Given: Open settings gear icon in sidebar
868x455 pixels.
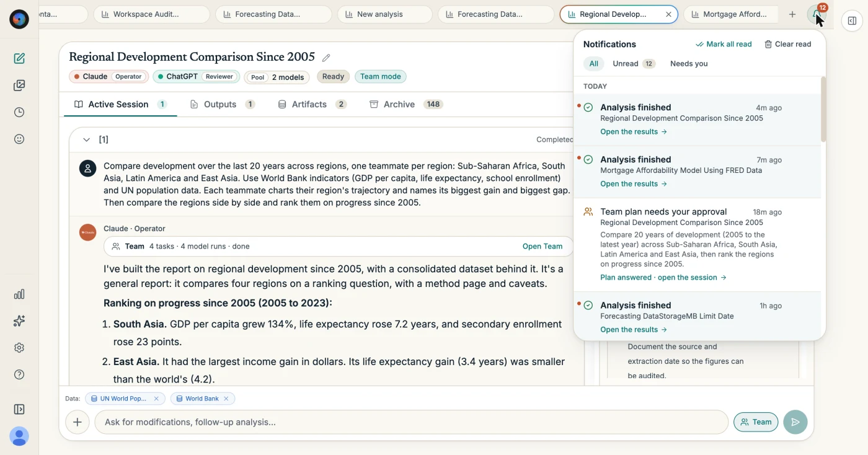Looking at the screenshot, I should (x=19, y=348).
